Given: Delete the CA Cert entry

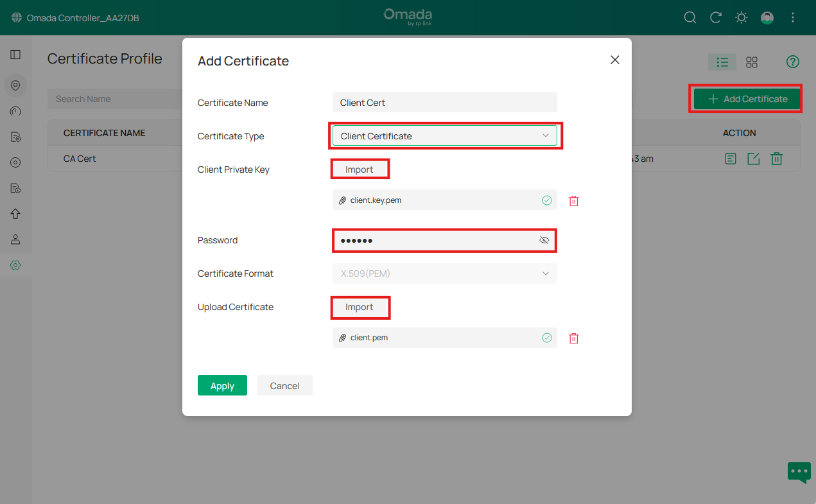Looking at the screenshot, I should click(776, 158).
